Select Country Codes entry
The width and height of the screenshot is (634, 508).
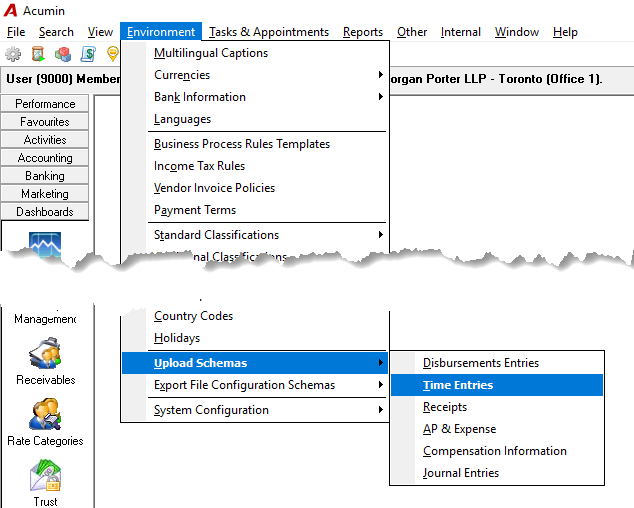click(255, 316)
